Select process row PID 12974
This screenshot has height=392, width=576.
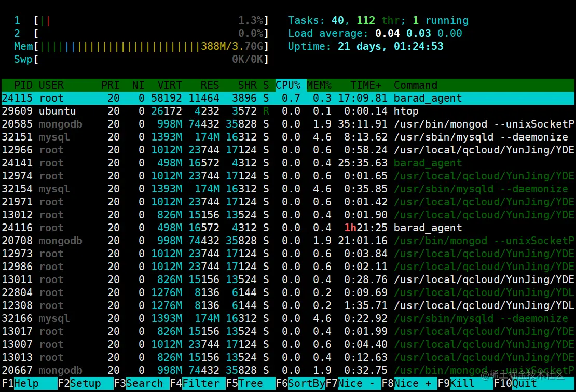(288, 176)
